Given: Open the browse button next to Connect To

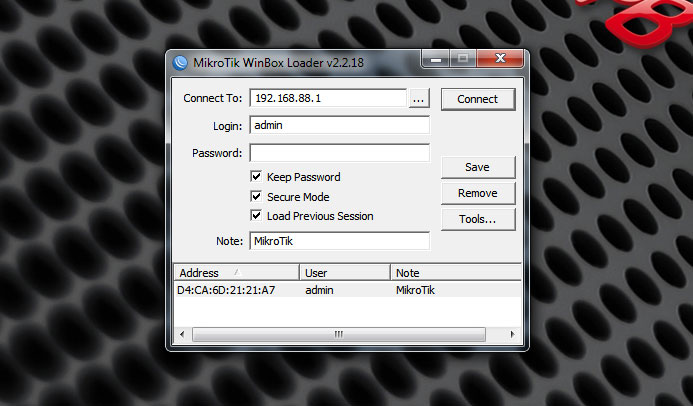Looking at the screenshot, I should (x=419, y=99).
